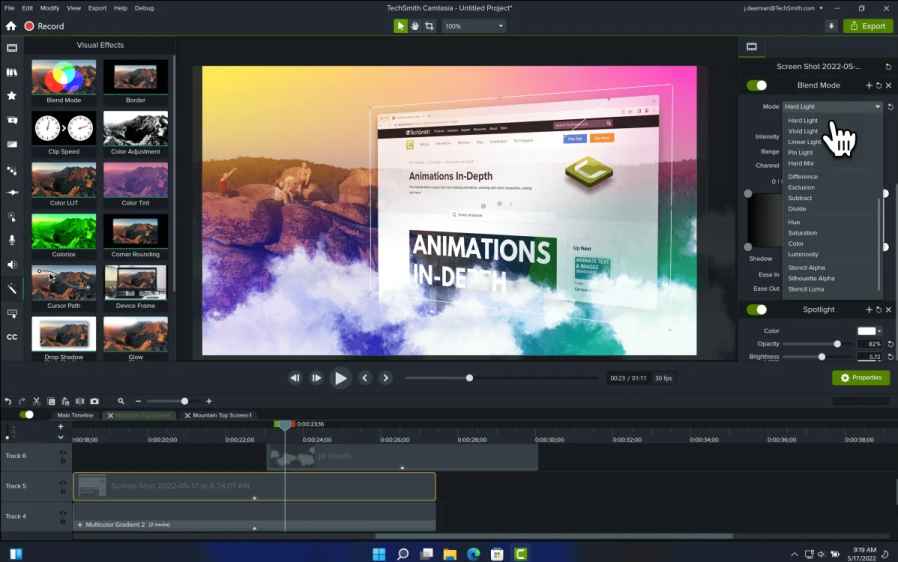The image size is (898, 562).
Task: Pick Luminosity in the blend mode dropdown
Action: pyautogui.click(x=803, y=254)
